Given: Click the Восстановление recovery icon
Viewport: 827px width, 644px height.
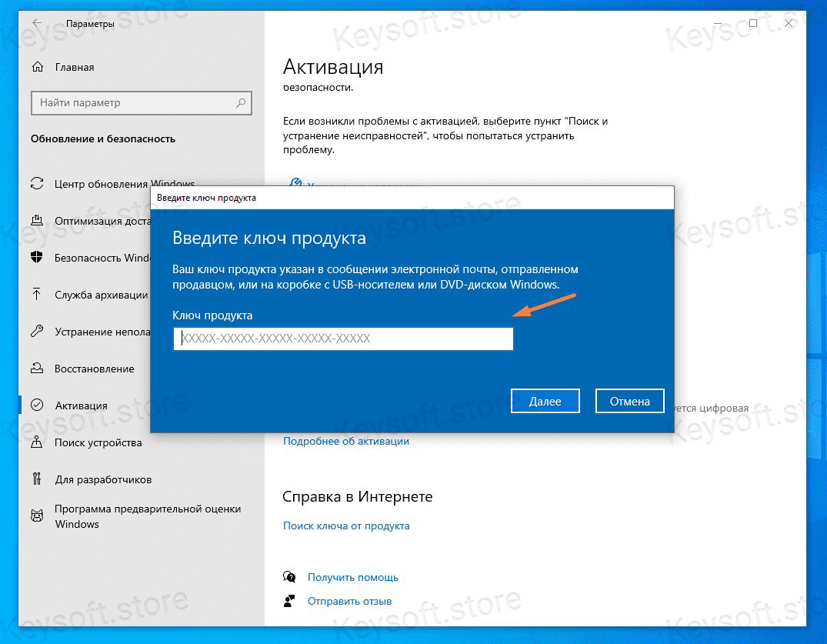Looking at the screenshot, I should point(37,368).
